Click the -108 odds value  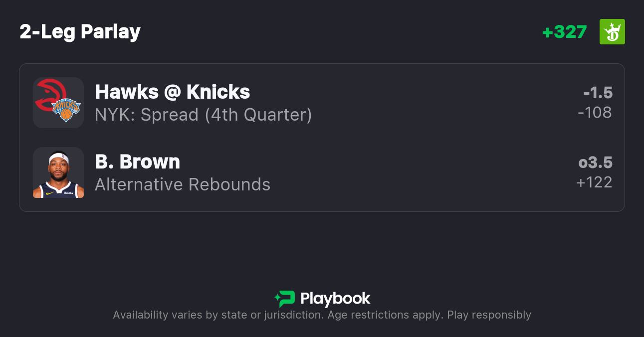pyautogui.click(x=595, y=113)
